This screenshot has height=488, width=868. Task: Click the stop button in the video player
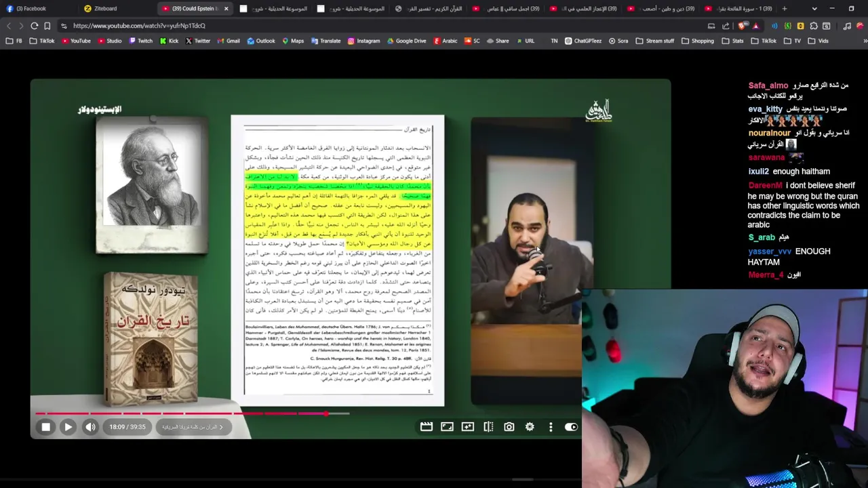45,427
